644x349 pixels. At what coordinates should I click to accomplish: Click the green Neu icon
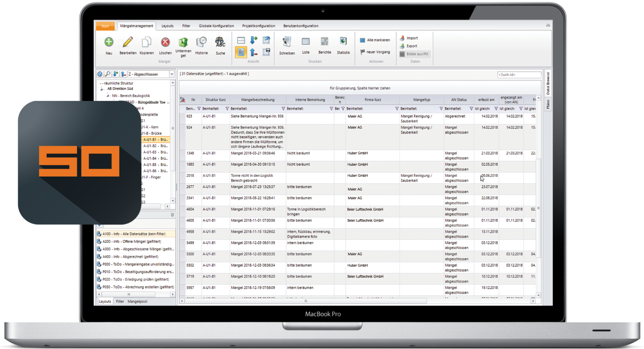(x=109, y=42)
